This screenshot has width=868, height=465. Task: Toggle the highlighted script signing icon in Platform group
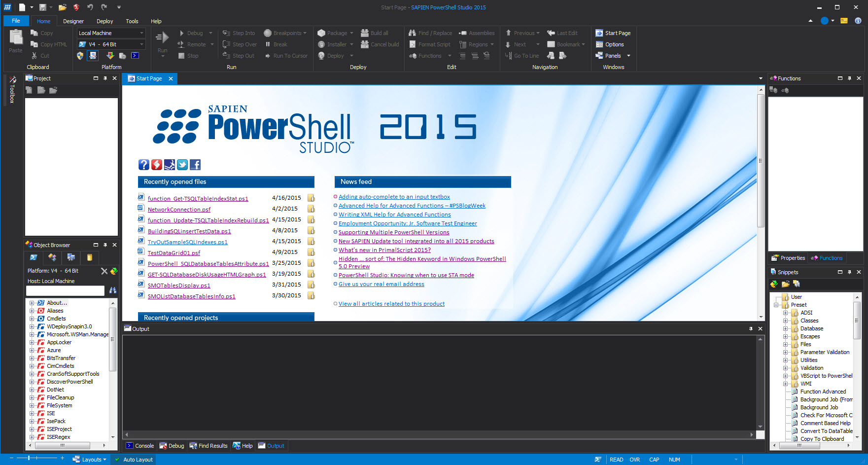93,56
